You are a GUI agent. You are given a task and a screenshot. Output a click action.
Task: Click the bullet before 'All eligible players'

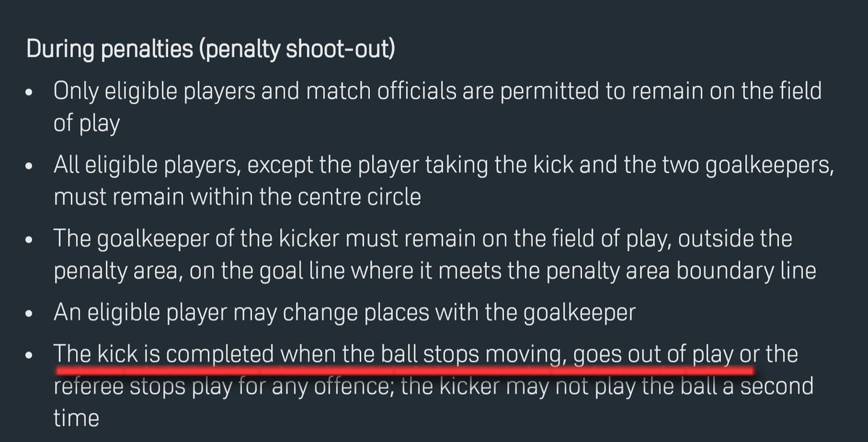point(28,167)
